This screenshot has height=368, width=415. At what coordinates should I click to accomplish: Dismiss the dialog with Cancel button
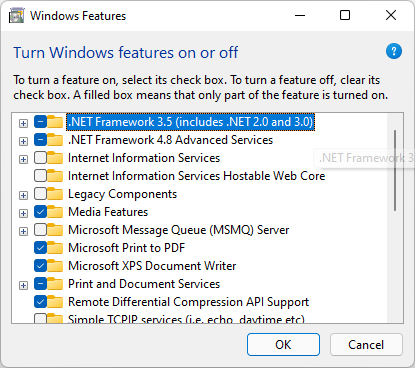pos(366,345)
